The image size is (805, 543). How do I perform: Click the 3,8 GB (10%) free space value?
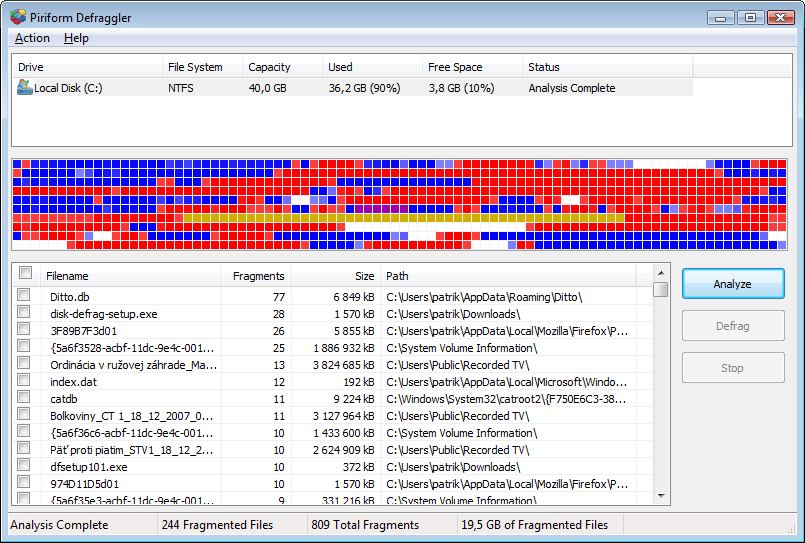click(x=462, y=88)
